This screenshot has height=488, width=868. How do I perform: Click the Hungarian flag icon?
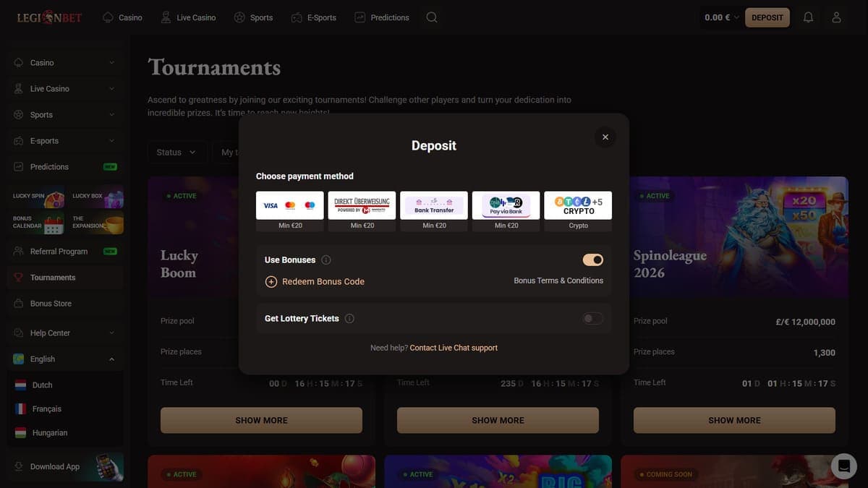click(21, 433)
